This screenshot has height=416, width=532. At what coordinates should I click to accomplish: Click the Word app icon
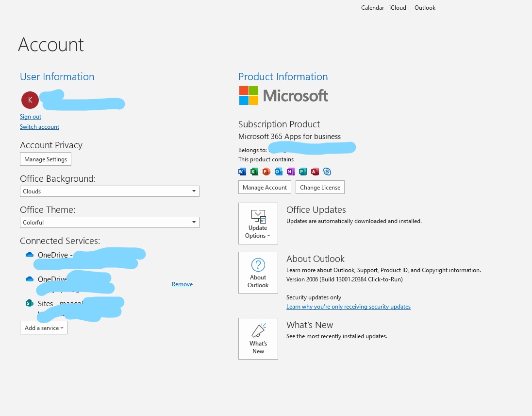pyautogui.click(x=242, y=172)
